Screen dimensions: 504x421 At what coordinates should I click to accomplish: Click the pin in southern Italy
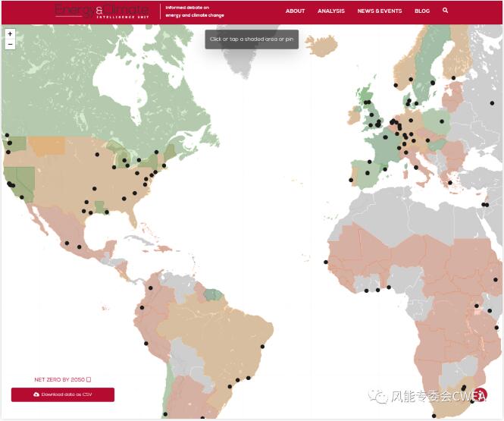(x=416, y=168)
